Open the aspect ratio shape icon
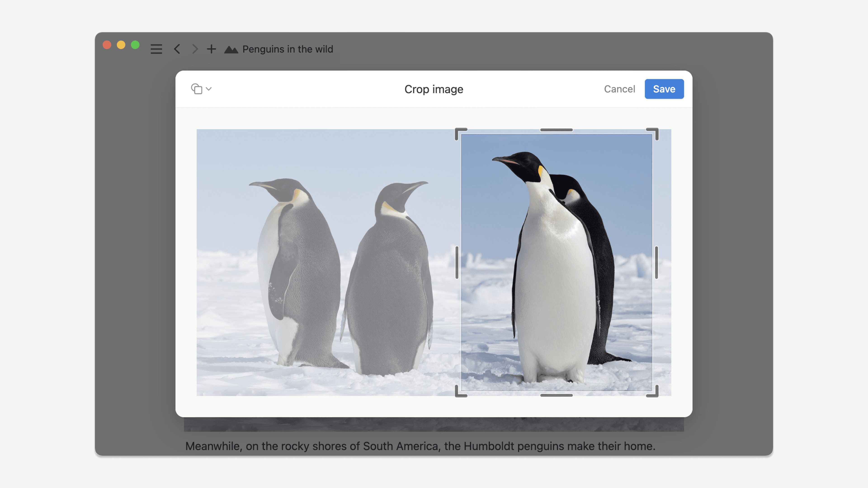Screen dimensions: 868x488 [196, 89]
